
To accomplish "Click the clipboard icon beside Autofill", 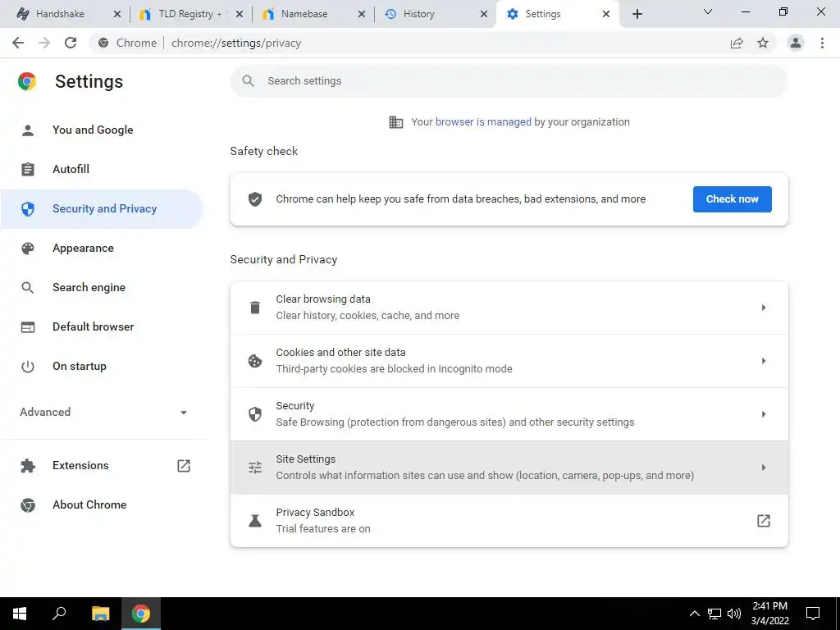I will pos(28,169).
